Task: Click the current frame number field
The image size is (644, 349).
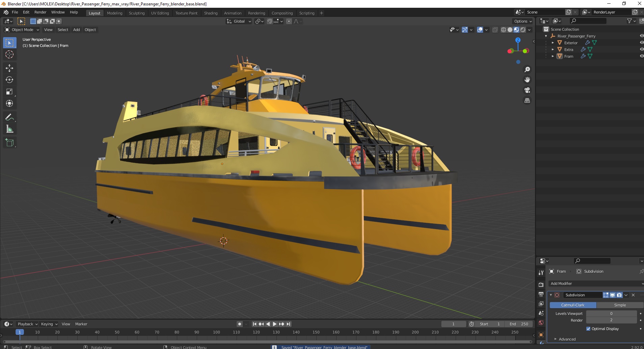Action: (453, 324)
